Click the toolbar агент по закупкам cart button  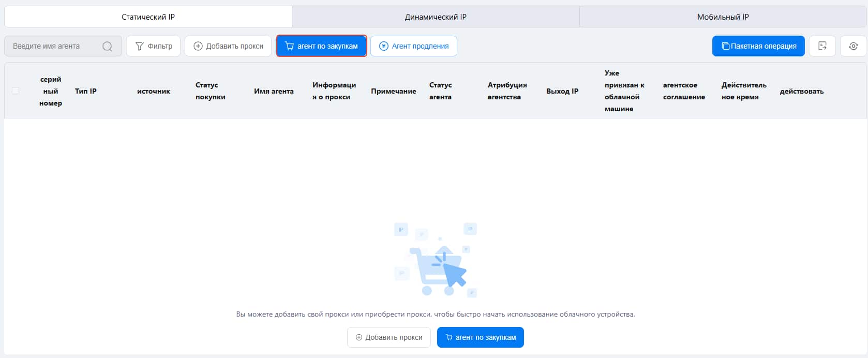coord(321,46)
